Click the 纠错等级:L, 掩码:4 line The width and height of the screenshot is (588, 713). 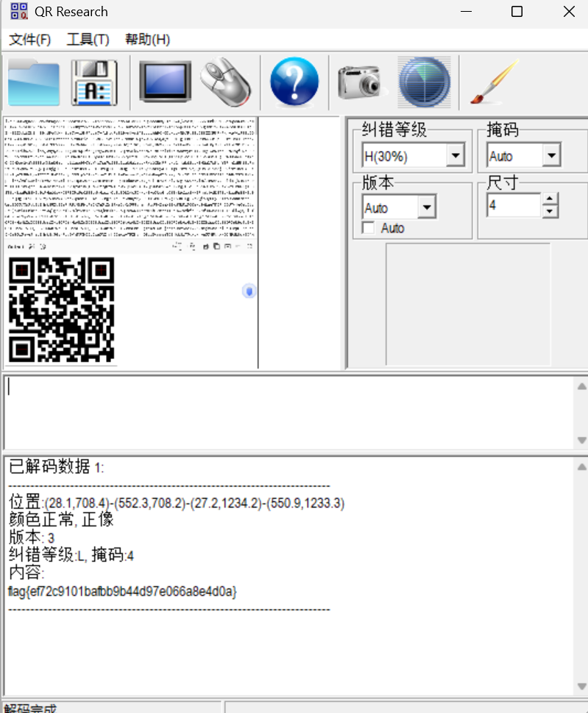(x=71, y=556)
